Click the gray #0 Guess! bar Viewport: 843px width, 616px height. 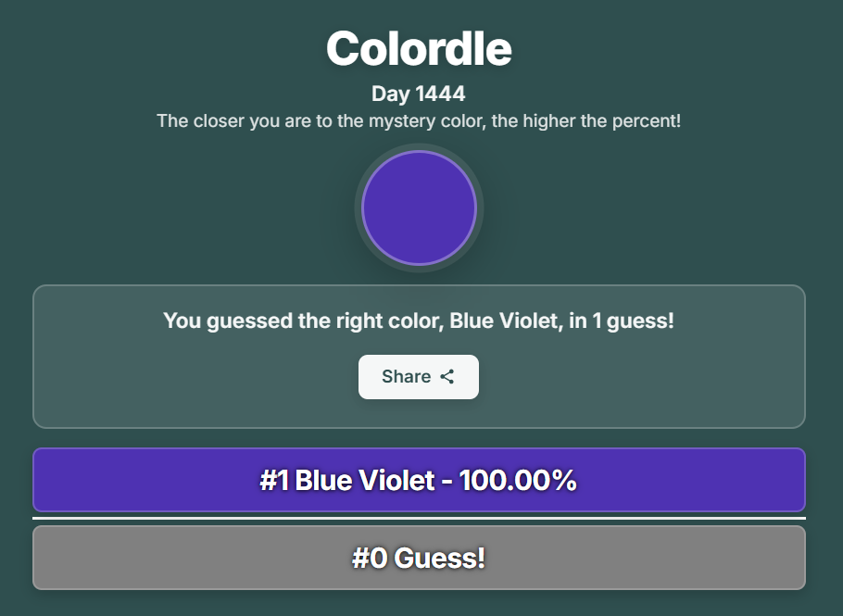[x=419, y=558]
